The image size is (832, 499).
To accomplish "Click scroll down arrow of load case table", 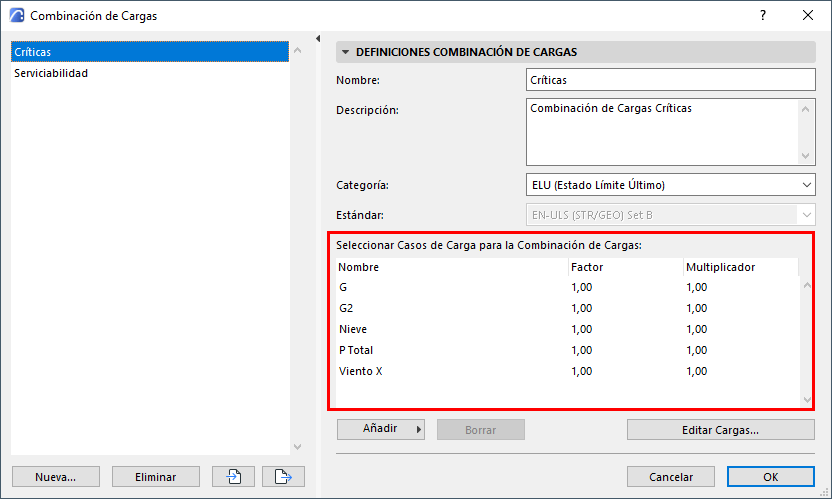I will click(807, 400).
